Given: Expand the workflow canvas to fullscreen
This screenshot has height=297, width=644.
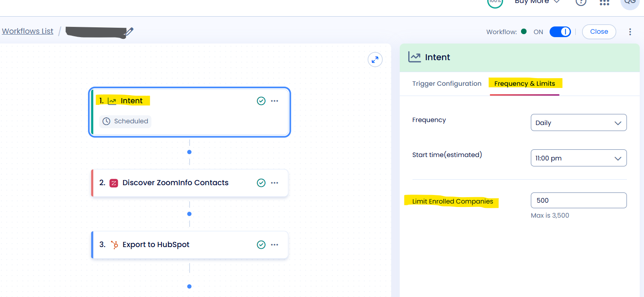Looking at the screenshot, I should [x=375, y=59].
